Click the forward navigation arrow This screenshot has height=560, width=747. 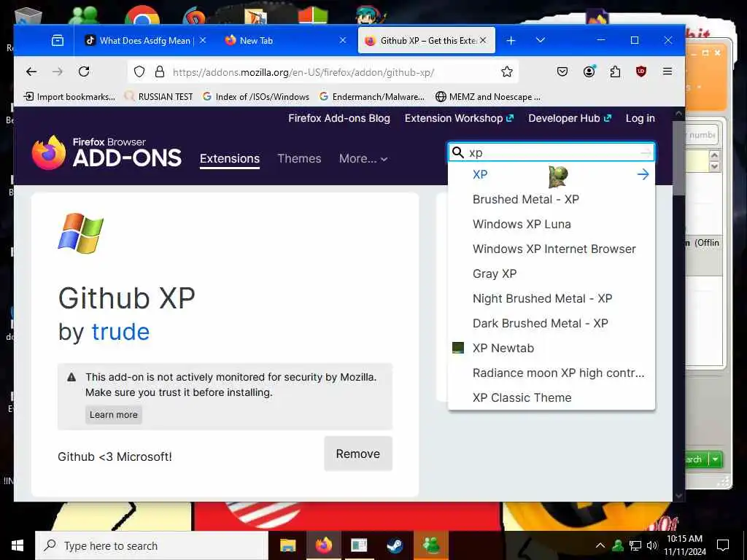point(58,72)
